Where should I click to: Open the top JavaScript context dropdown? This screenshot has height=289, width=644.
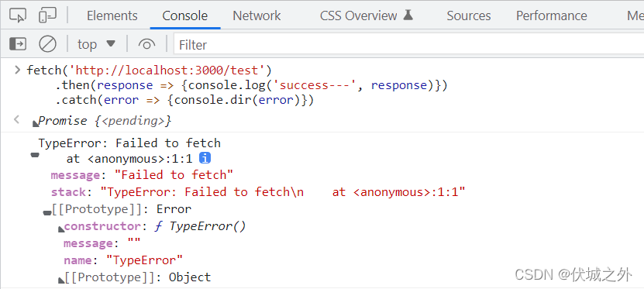pos(97,44)
